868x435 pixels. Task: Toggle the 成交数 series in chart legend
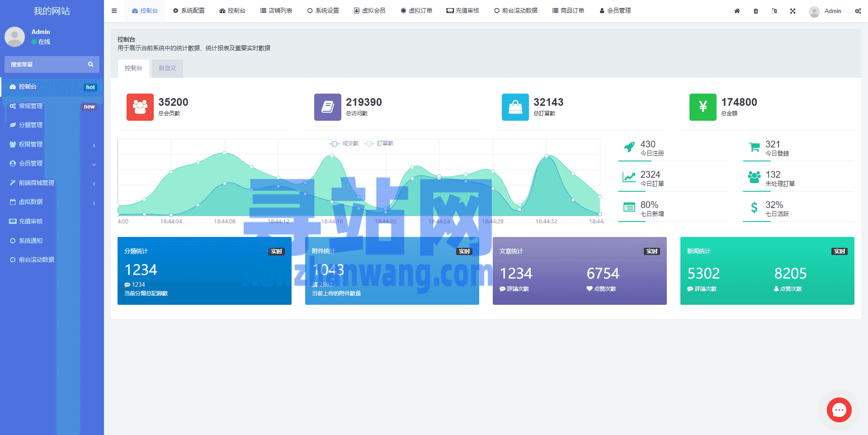344,143
